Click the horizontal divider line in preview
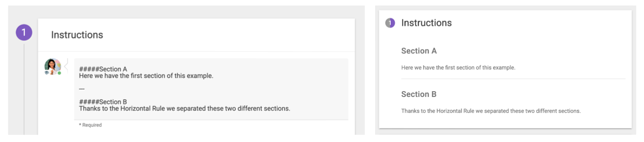This screenshot has height=142, width=644. (513, 79)
